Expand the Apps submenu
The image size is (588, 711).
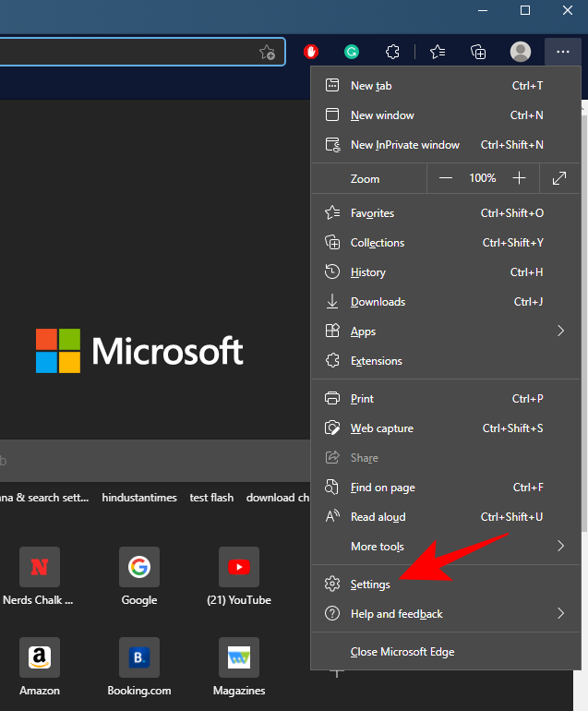point(559,331)
